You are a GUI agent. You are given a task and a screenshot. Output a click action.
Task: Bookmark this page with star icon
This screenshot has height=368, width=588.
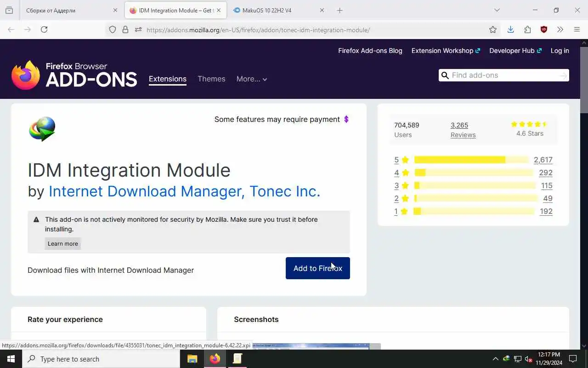tap(493, 29)
